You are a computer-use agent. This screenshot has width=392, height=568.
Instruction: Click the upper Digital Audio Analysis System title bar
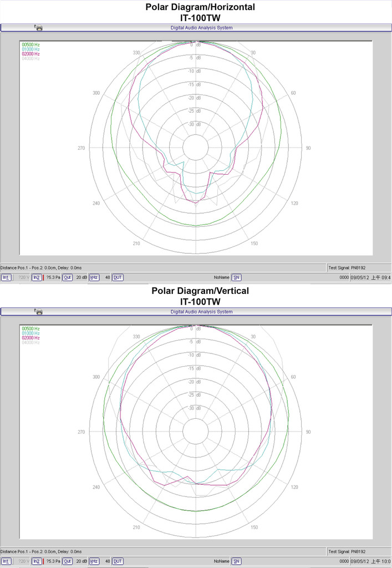201,27
